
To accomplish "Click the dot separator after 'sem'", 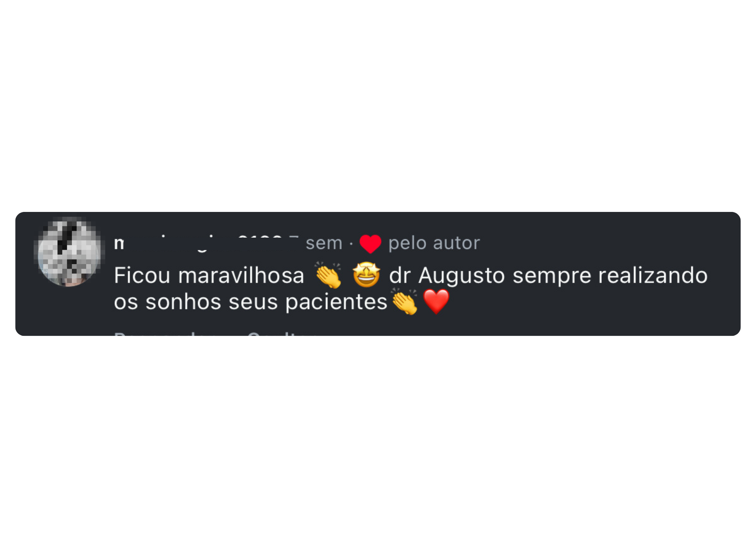I will 351,244.
